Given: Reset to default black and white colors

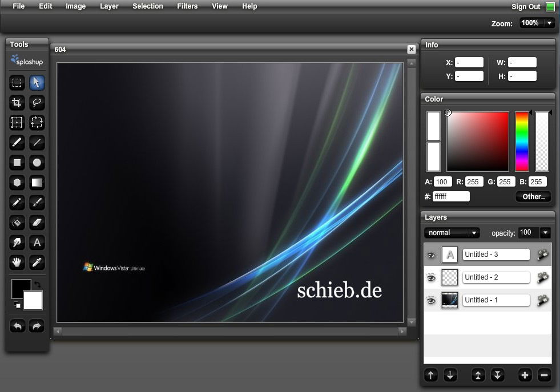Looking at the screenshot, I should tap(17, 305).
